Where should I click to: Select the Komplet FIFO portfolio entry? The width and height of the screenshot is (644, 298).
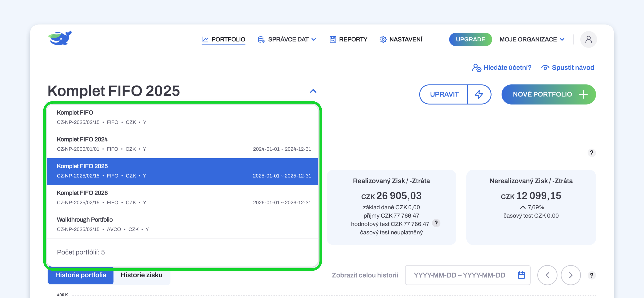pos(182,118)
